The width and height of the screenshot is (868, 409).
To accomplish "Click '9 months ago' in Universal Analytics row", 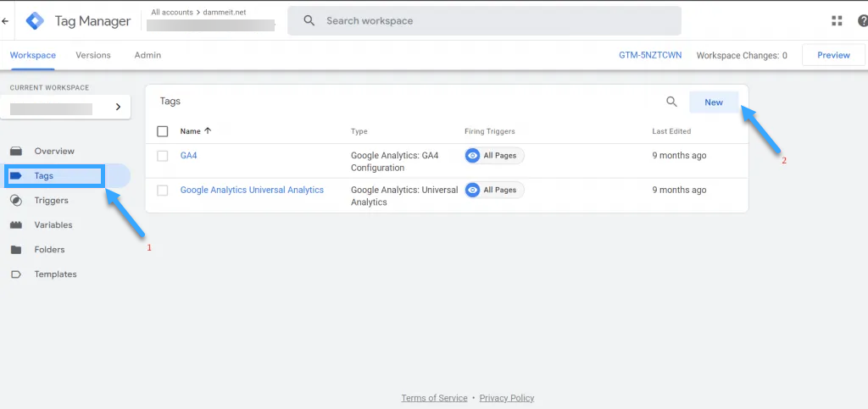I will [x=679, y=191].
